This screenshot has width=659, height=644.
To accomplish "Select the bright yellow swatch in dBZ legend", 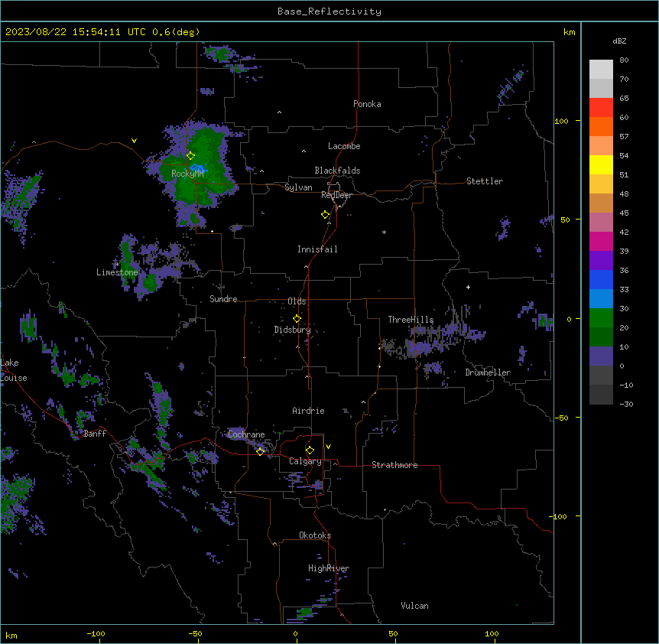I will [x=601, y=164].
